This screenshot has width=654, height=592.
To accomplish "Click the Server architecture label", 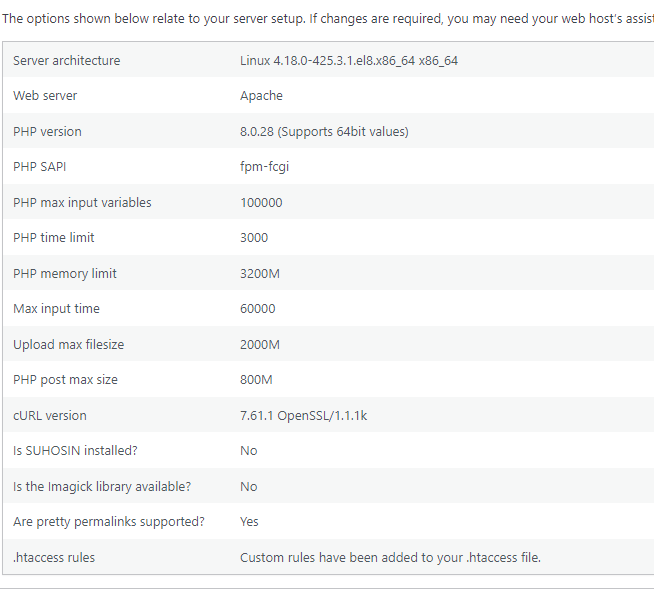I will [66, 60].
